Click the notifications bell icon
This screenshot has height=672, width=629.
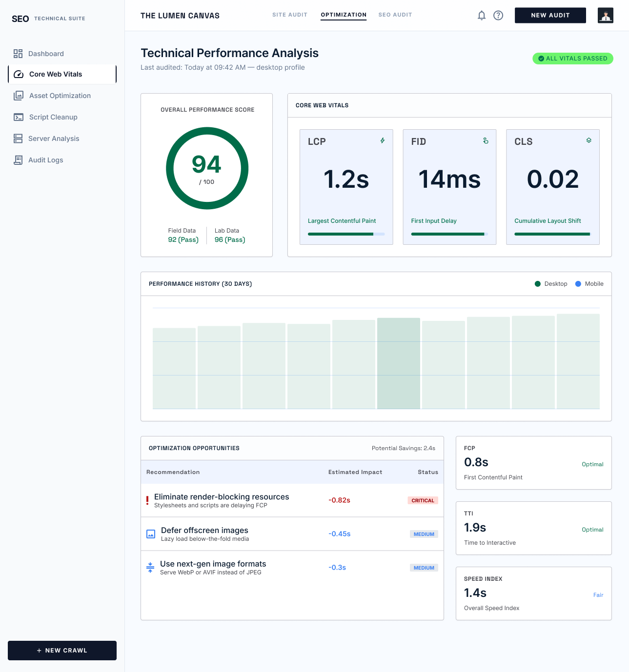(x=482, y=15)
